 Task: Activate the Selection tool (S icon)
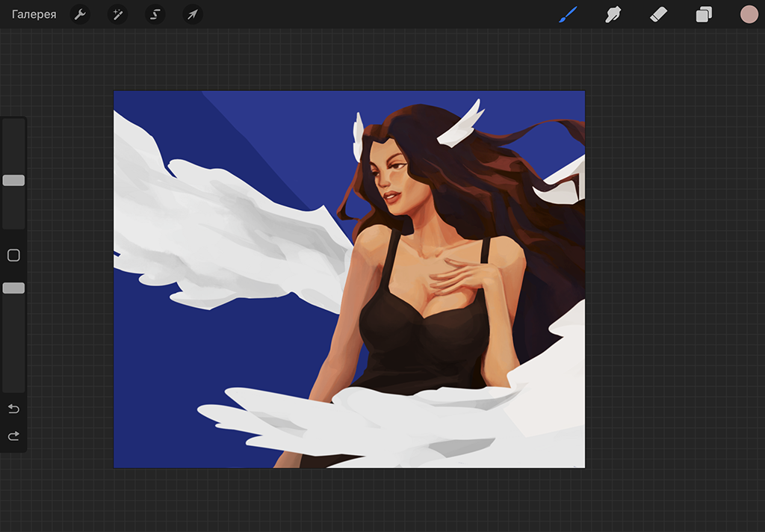(155, 14)
